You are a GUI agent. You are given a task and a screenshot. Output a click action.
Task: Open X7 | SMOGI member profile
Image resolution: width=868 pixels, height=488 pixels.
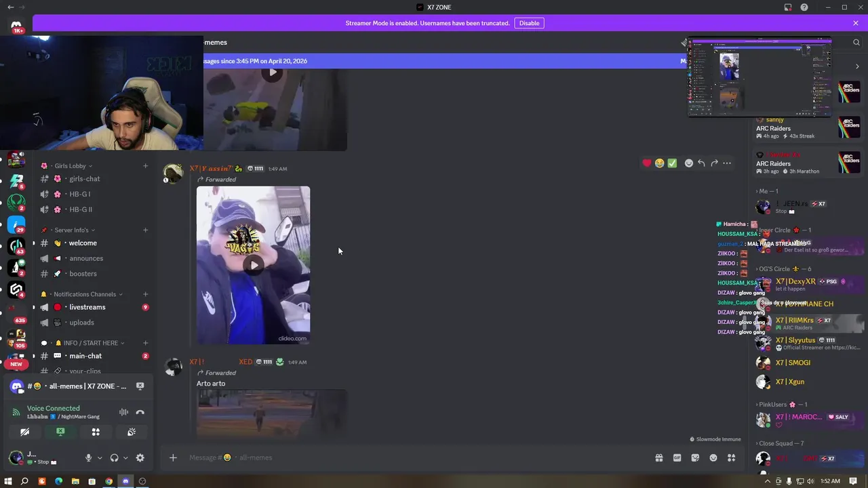807,363
